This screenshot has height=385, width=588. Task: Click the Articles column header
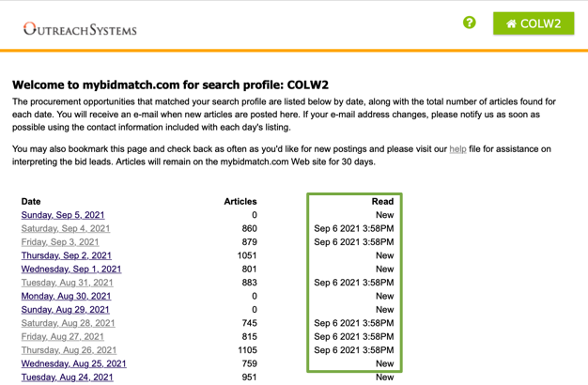pyautogui.click(x=240, y=201)
